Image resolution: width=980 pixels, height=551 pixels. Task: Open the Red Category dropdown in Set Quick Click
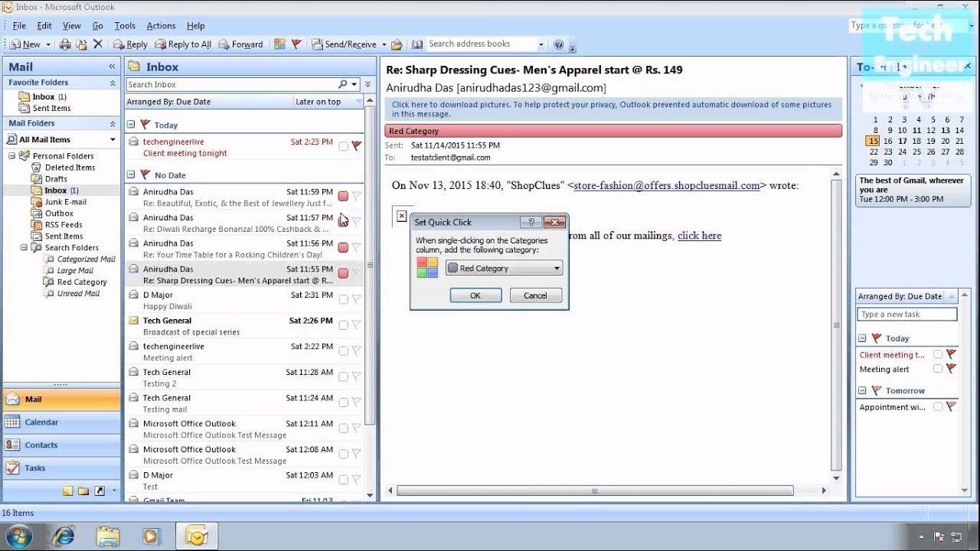[x=504, y=269]
